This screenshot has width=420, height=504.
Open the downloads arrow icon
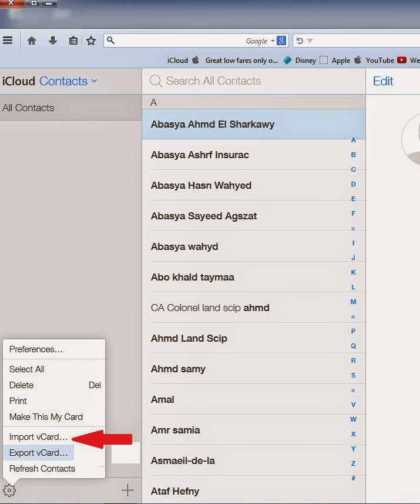tap(53, 41)
